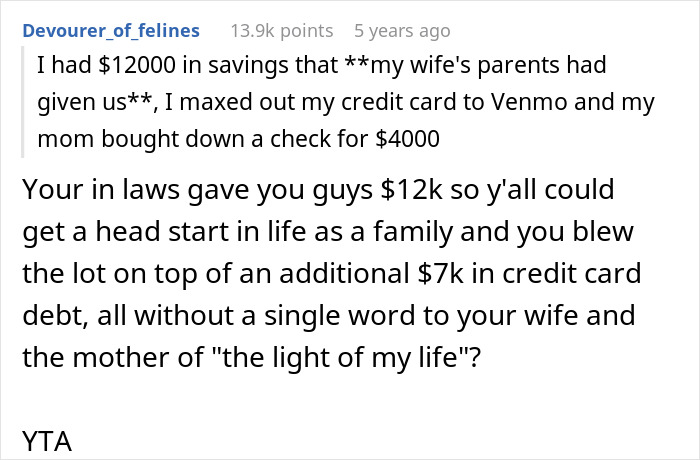Open the Devourer_of_felines user profile
Screen dimensions: 700x460
[x=111, y=31]
